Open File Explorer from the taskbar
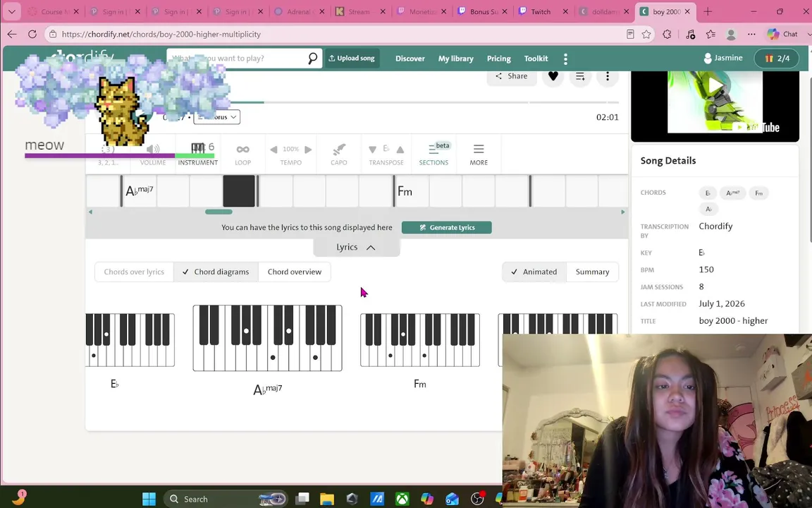 click(327, 499)
